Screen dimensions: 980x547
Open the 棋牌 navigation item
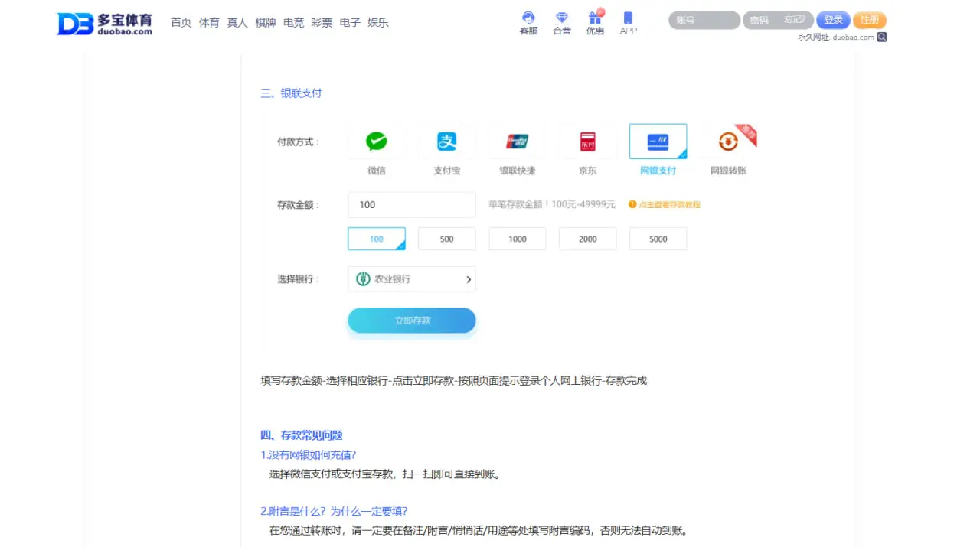(266, 22)
